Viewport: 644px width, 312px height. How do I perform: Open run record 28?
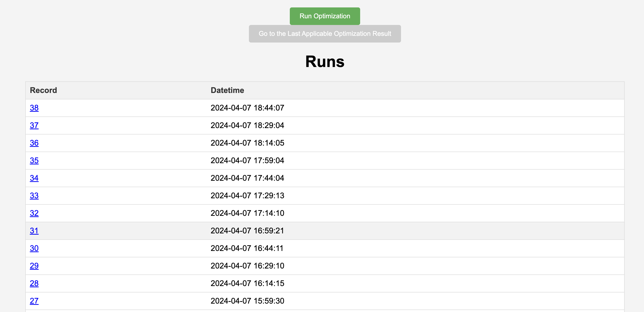click(x=34, y=283)
